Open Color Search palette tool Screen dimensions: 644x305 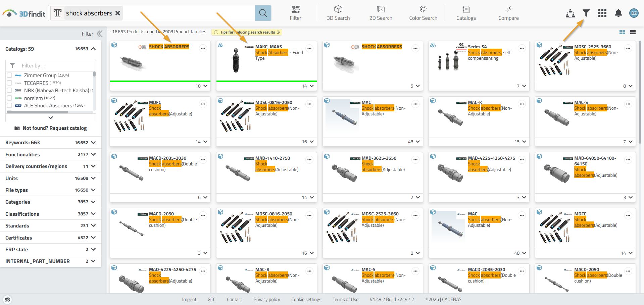[423, 13]
